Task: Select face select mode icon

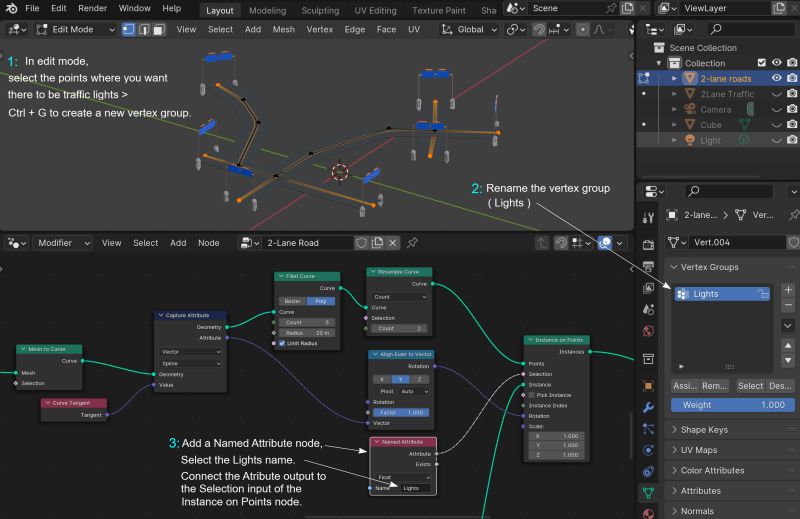Action: coord(159,30)
